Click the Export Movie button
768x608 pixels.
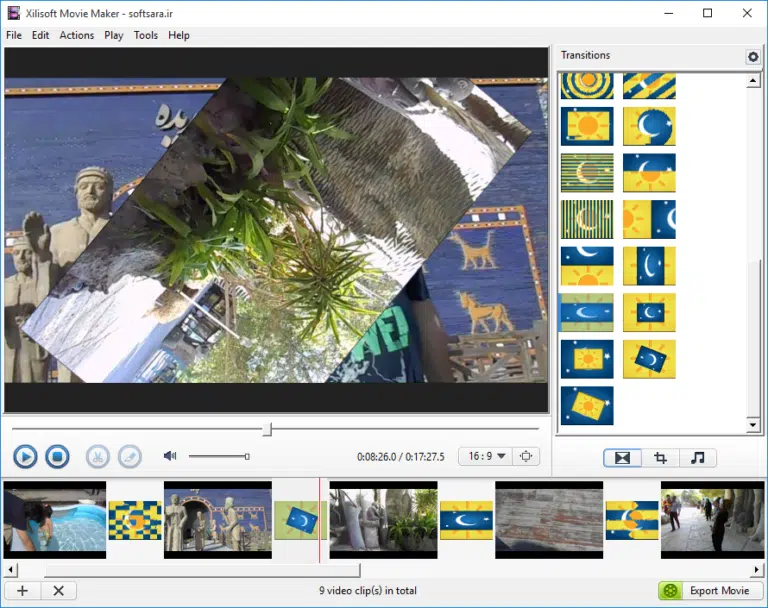pos(710,590)
